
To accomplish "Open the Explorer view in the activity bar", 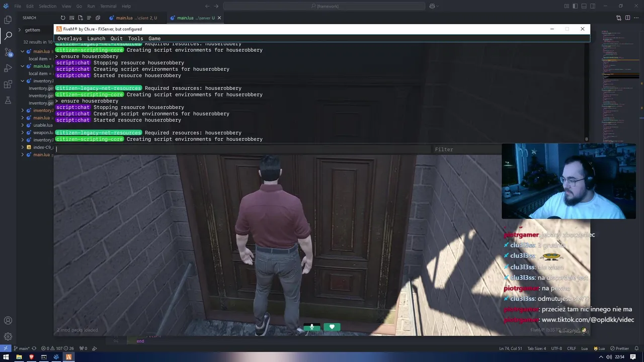I will (x=8, y=20).
